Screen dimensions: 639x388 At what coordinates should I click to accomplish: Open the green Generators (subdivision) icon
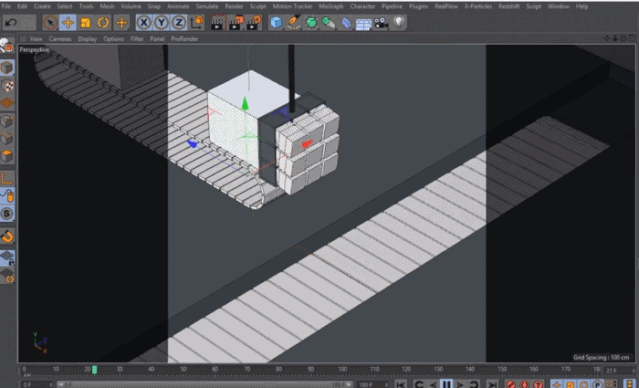point(311,22)
